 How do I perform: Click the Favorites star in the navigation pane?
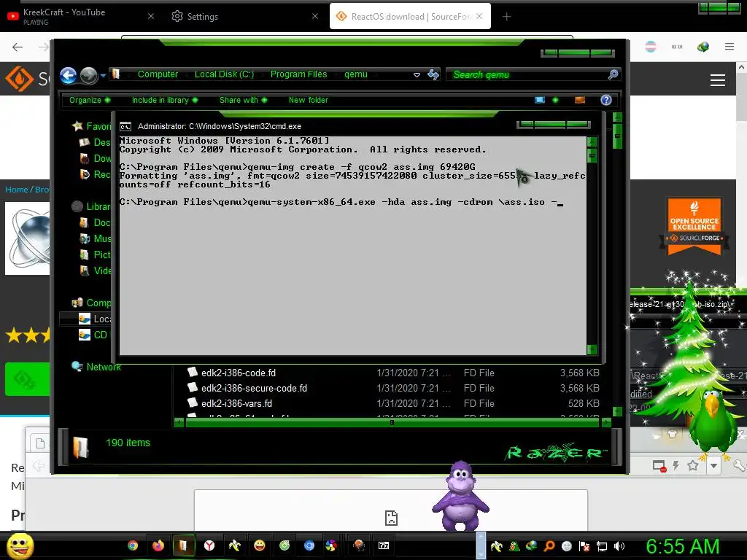77,126
